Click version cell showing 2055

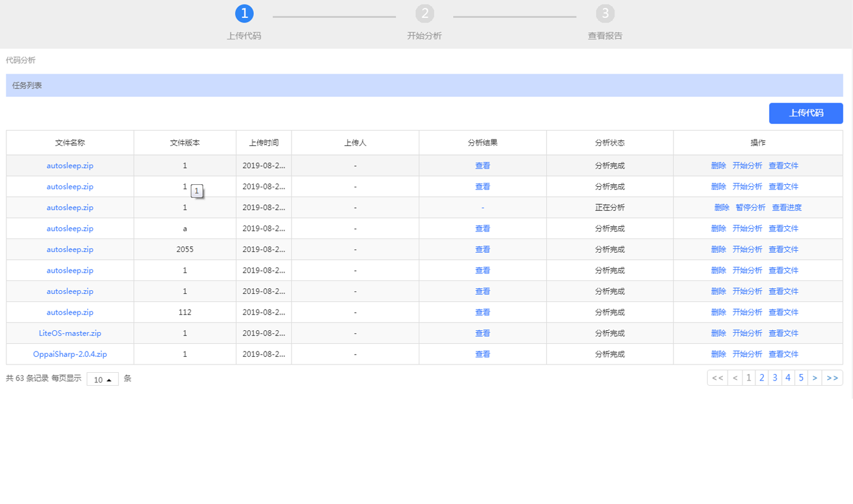[x=185, y=249]
